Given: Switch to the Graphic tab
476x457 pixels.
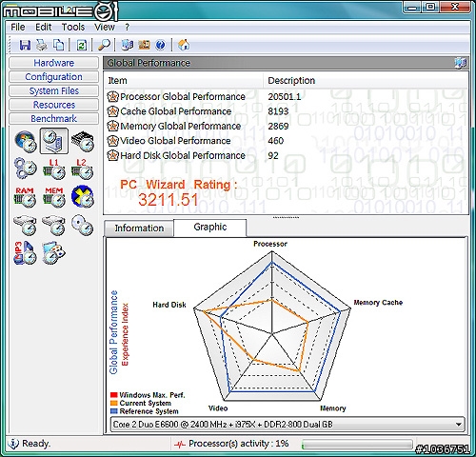Looking at the screenshot, I should 210,228.
